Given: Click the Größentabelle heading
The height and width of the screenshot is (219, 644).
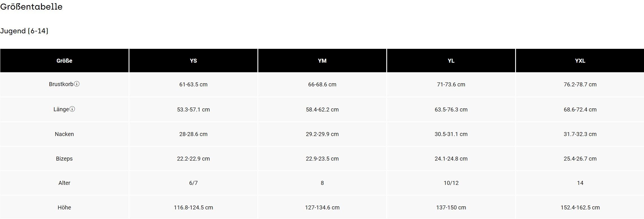Looking at the screenshot, I should pyautogui.click(x=31, y=7).
